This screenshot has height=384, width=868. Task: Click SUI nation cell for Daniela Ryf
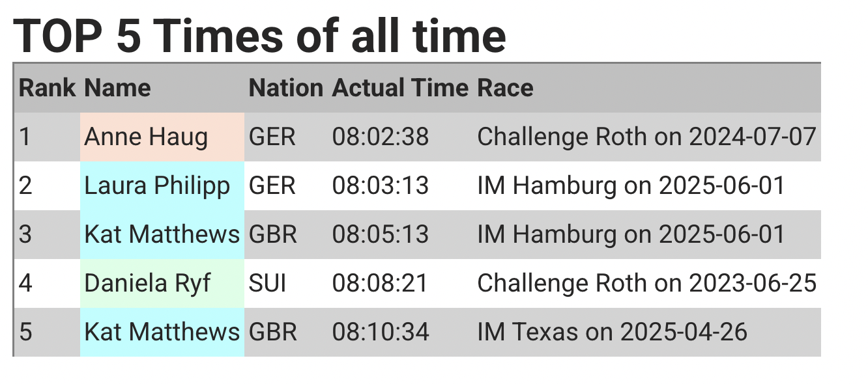[268, 283]
